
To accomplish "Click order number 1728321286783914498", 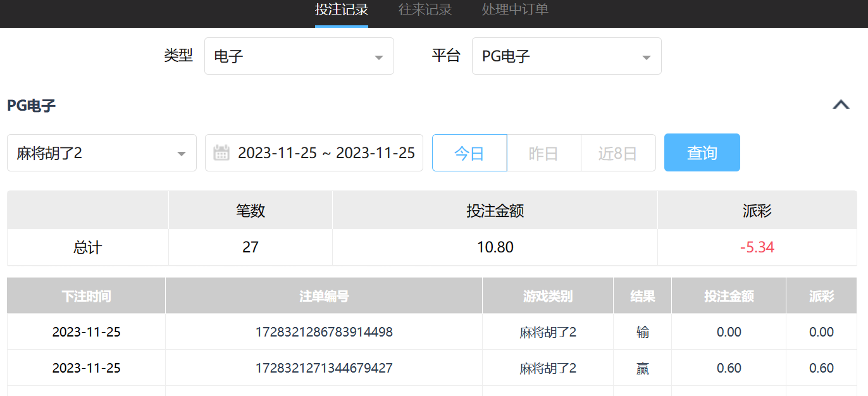I will [x=324, y=332].
